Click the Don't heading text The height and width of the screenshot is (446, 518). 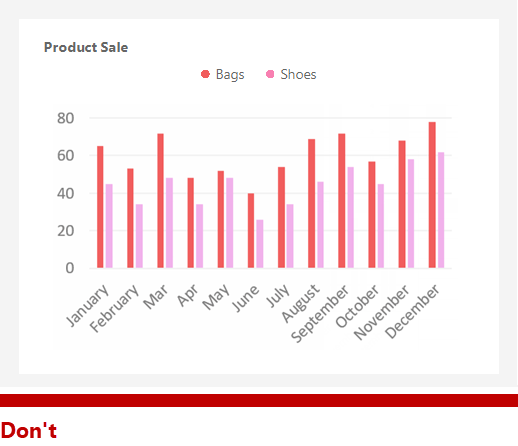(x=29, y=430)
